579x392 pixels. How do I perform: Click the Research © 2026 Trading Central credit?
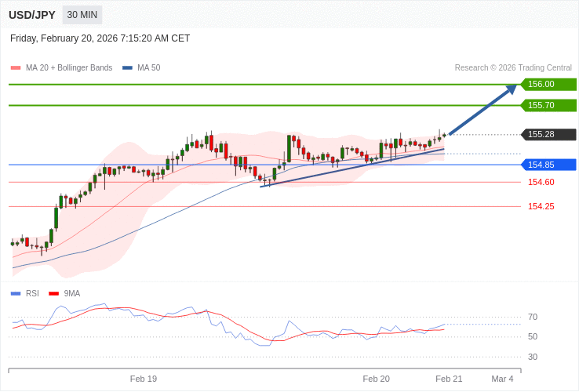[x=513, y=68]
